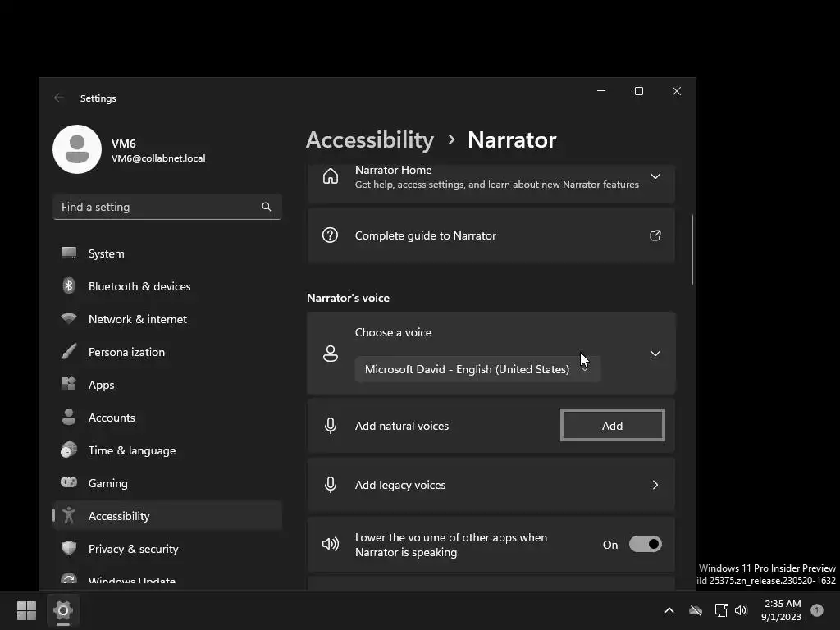Click speaker icon beside Lower the volume
This screenshot has width=840, height=630.
point(331,545)
